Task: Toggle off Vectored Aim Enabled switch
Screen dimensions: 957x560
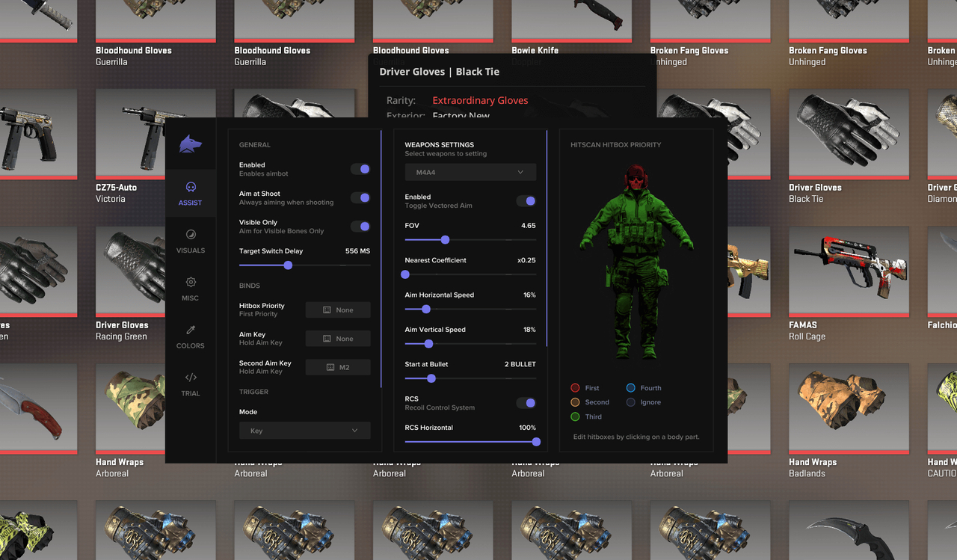Action: (x=526, y=200)
